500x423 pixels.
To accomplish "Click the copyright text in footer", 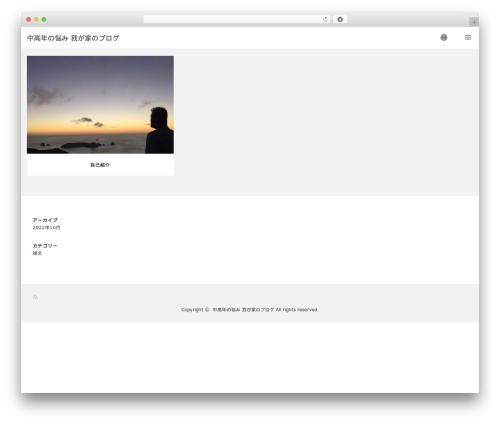I will point(250,310).
